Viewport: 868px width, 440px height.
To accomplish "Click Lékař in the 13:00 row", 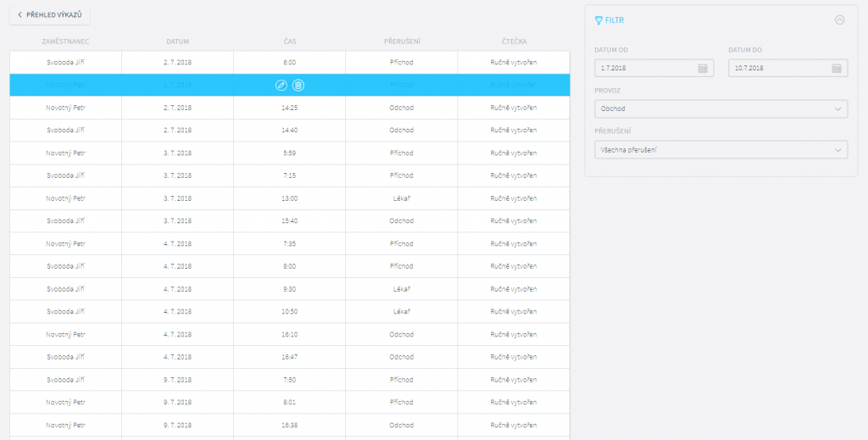I will (x=401, y=198).
